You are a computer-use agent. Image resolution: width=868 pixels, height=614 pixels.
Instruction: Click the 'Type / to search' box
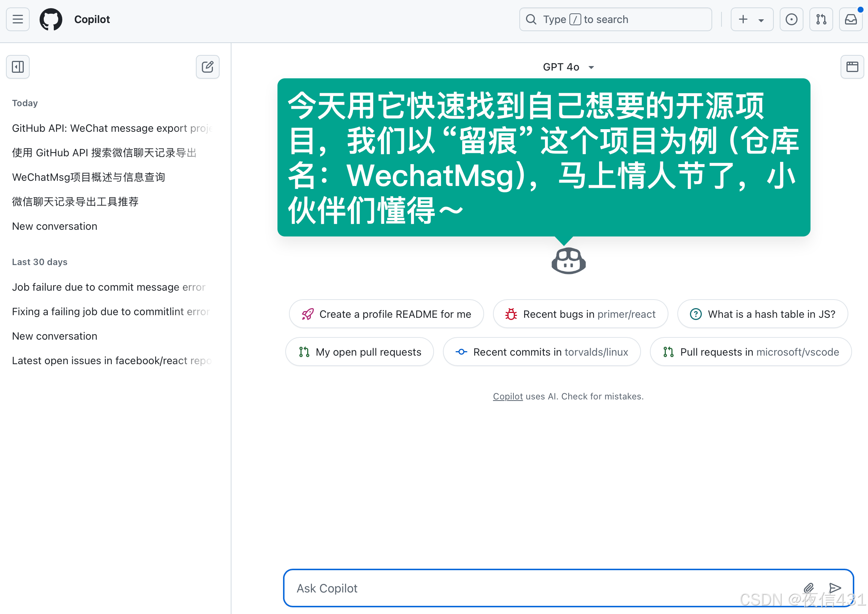coord(615,19)
